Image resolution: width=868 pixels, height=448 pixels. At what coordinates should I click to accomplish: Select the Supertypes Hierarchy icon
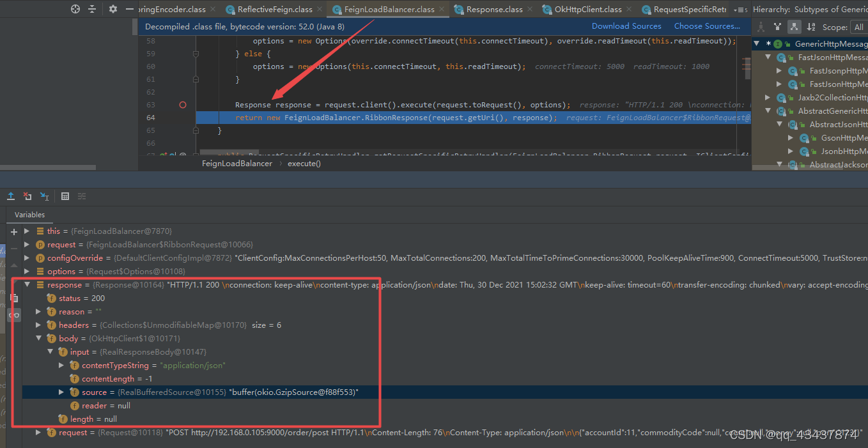tap(777, 27)
